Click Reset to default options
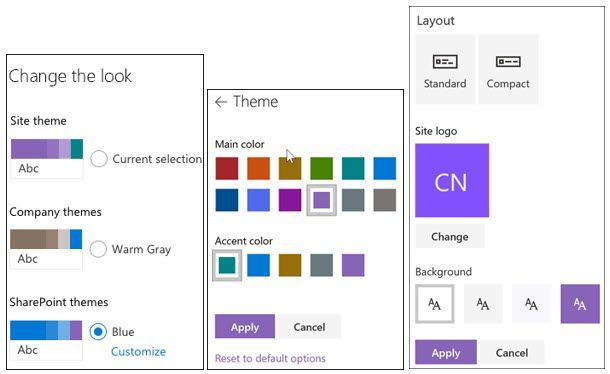610x374 pixels. (270, 358)
